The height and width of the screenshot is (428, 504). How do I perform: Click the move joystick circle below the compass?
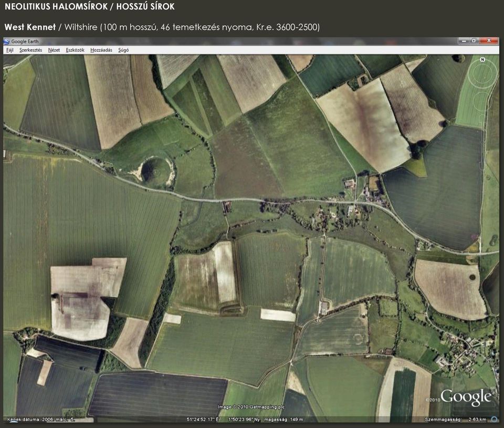[x=482, y=101]
